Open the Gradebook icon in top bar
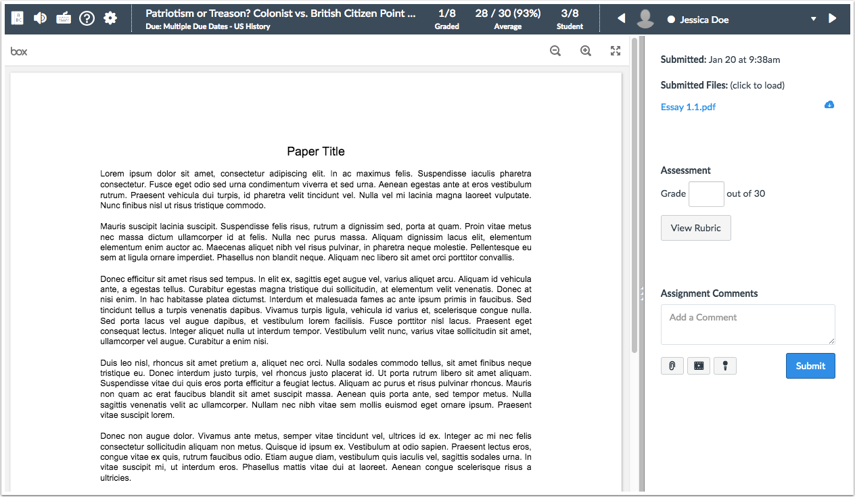 17,18
